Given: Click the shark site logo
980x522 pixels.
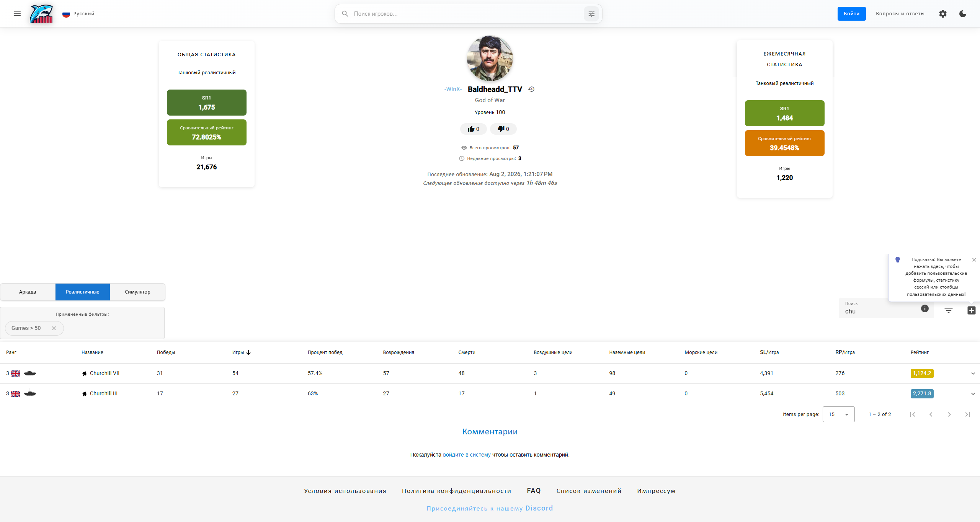Looking at the screenshot, I should pos(41,14).
